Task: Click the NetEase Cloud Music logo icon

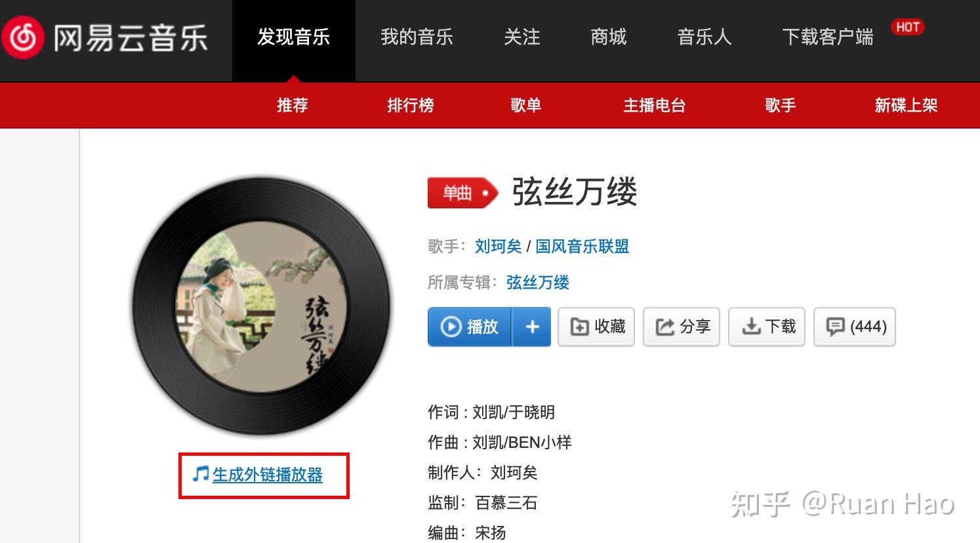Action: click(x=22, y=37)
